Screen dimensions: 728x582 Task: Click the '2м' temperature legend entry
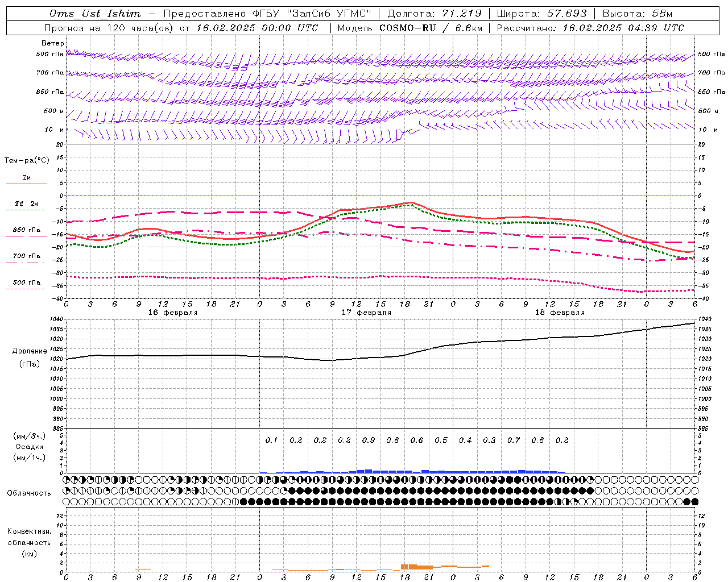coord(27,177)
